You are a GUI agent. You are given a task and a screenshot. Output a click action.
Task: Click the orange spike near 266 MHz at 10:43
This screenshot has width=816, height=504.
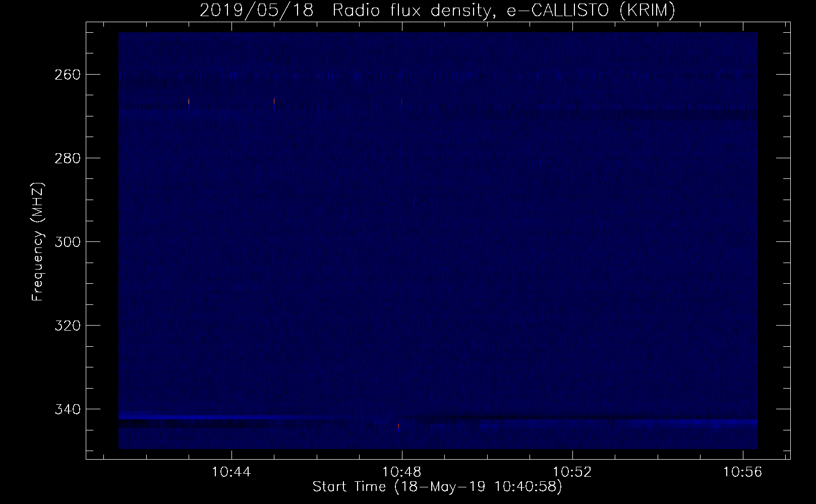[189, 101]
